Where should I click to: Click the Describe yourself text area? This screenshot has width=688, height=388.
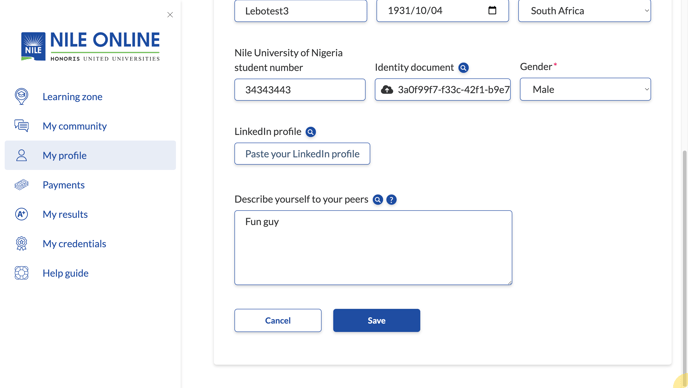click(373, 248)
